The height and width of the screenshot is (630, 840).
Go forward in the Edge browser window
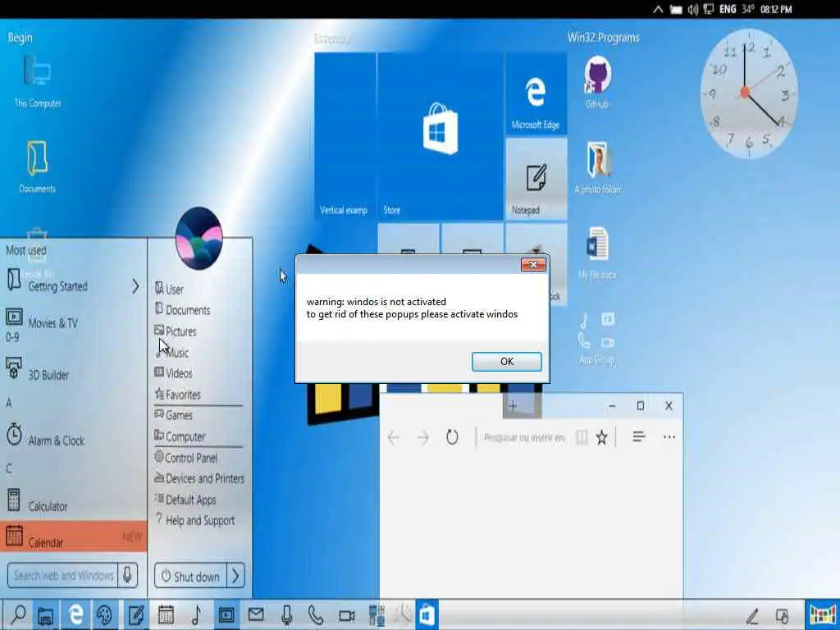[423, 438]
